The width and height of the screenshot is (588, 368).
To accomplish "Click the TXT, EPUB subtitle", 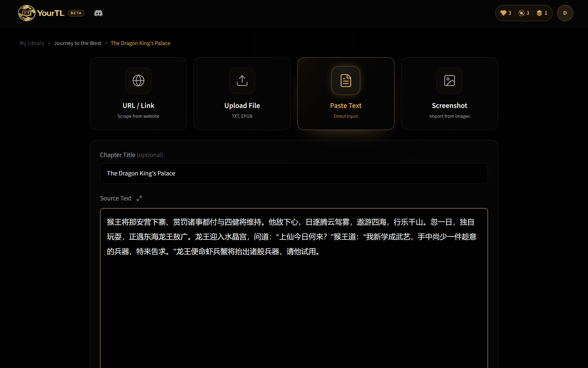I will [x=242, y=116].
